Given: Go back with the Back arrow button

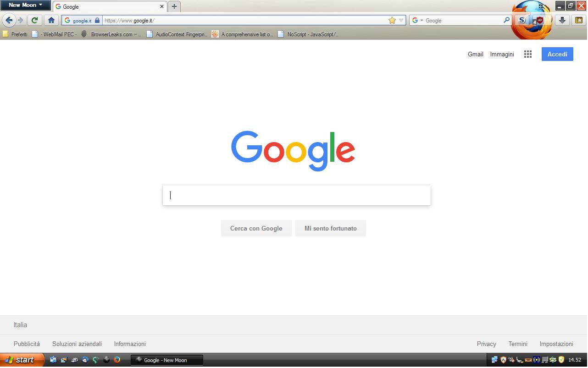Looking at the screenshot, I should (x=9, y=20).
